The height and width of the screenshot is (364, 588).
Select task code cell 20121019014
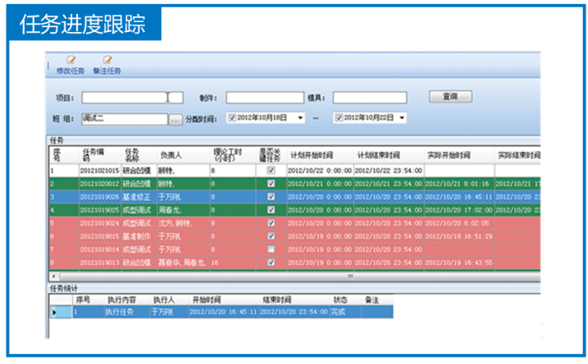pos(100,249)
